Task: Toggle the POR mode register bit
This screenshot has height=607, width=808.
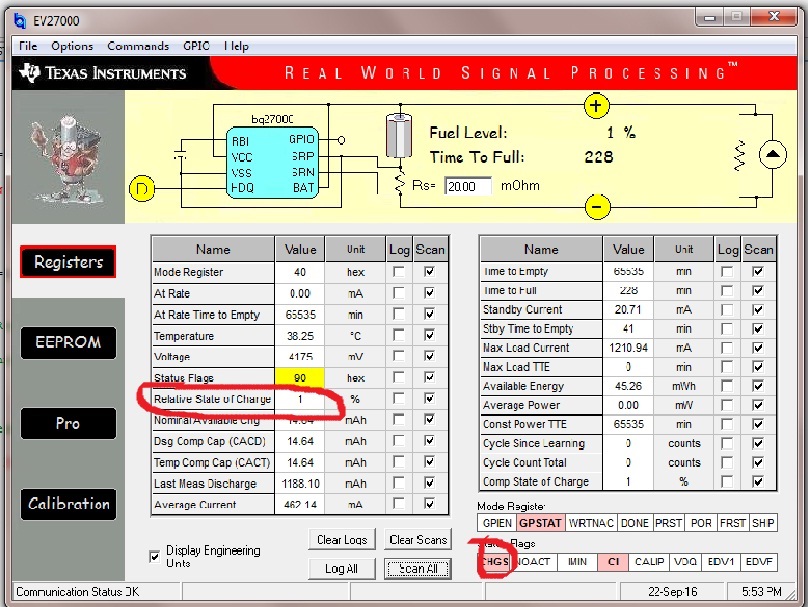Action: pos(701,523)
